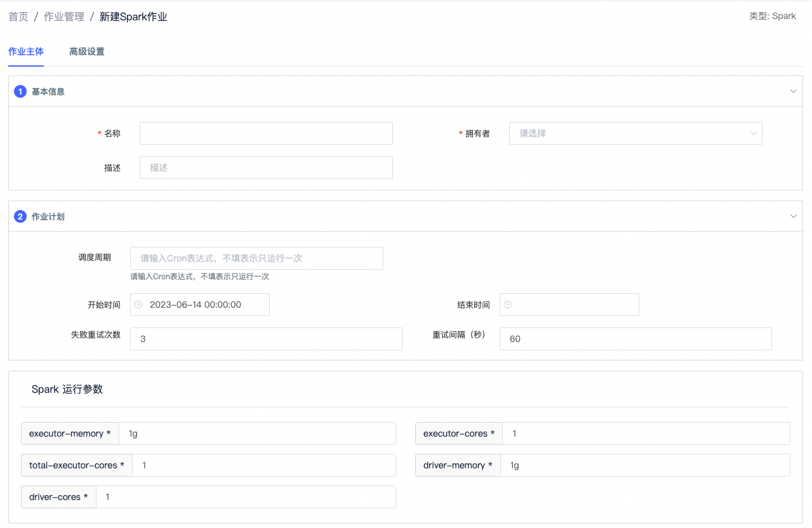Screen dimensions: 812x528
Task: Click the driver-memory * label
Action: [458, 465]
